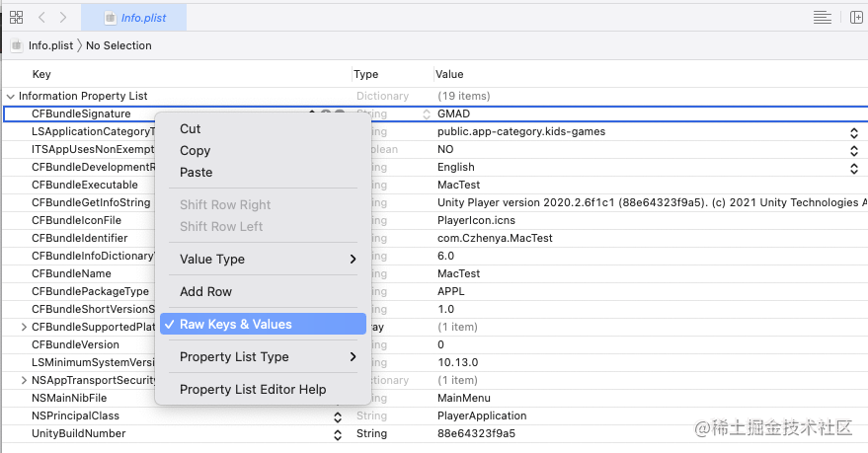Screen dimensions: 868x453
Task: Go back with the left arrow
Action: pyautogui.click(x=41, y=17)
